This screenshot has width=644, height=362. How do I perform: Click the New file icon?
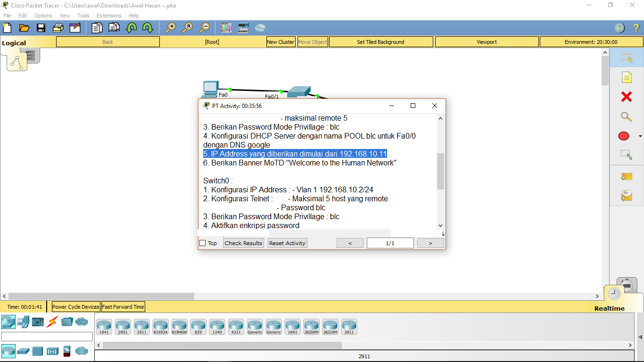pyautogui.click(x=7, y=28)
